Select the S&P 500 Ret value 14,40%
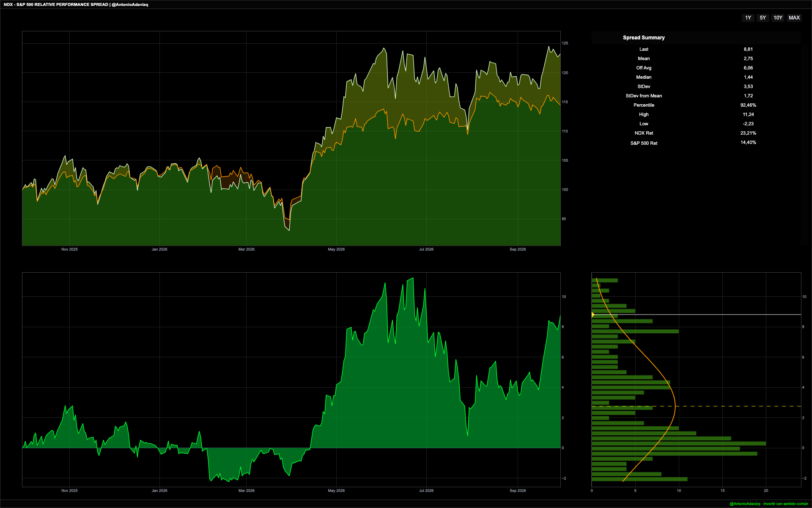Image resolution: width=812 pixels, height=508 pixels. pyautogui.click(x=748, y=142)
